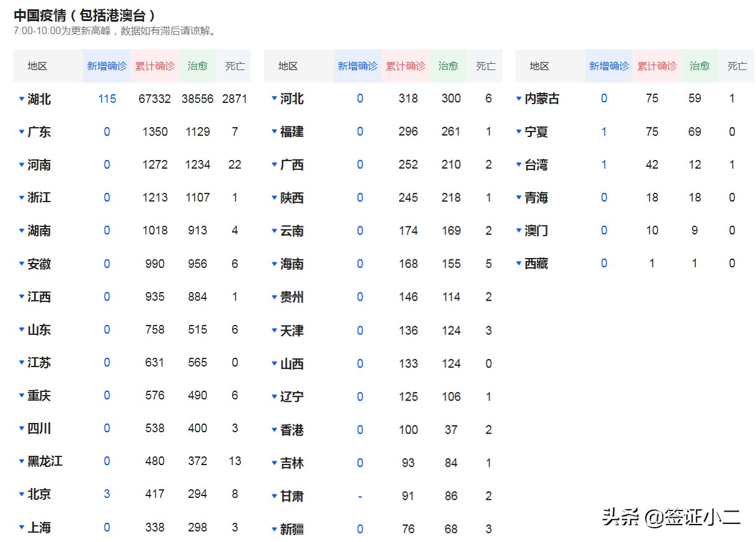The height and width of the screenshot is (542, 756).
Task: Sort by the 新增确诊 column header
Action: (106, 66)
